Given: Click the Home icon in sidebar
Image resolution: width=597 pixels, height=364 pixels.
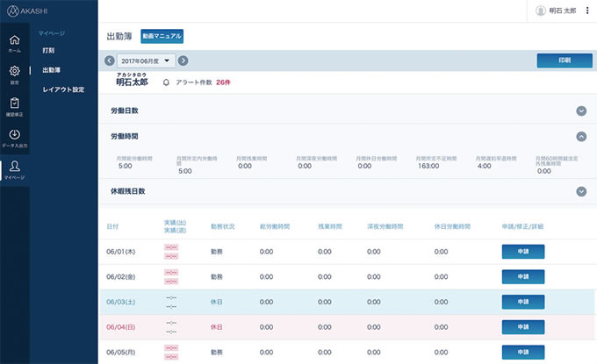Looking at the screenshot, I should click(14, 42).
